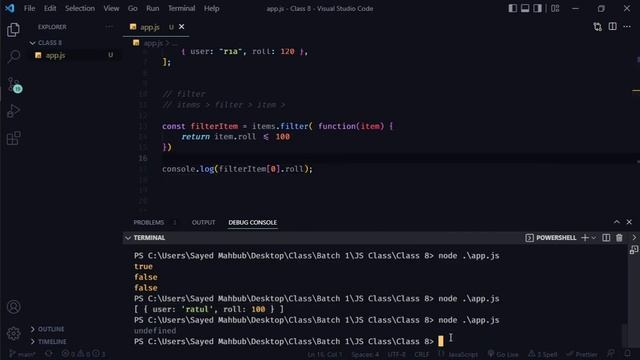This screenshot has height=360, width=640.
Task: Click the terminal command prompt input
Action: pyautogui.click(x=440, y=341)
